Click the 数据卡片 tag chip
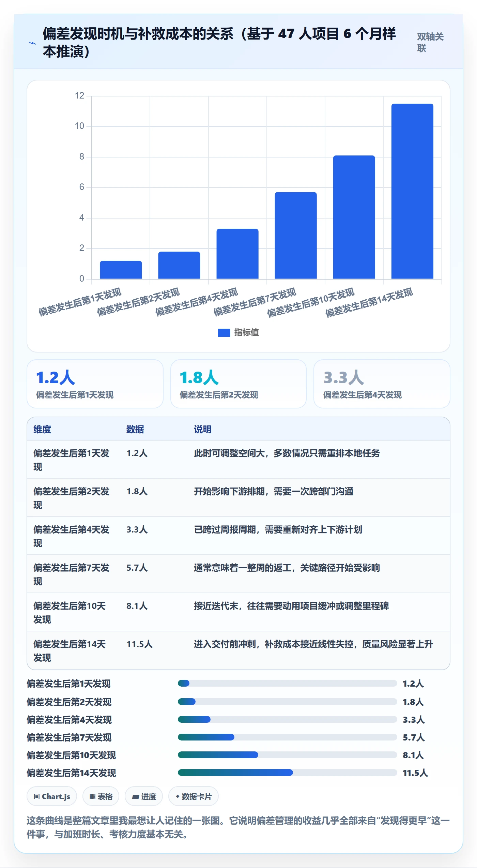The image size is (477, 868). tap(194, 796)
